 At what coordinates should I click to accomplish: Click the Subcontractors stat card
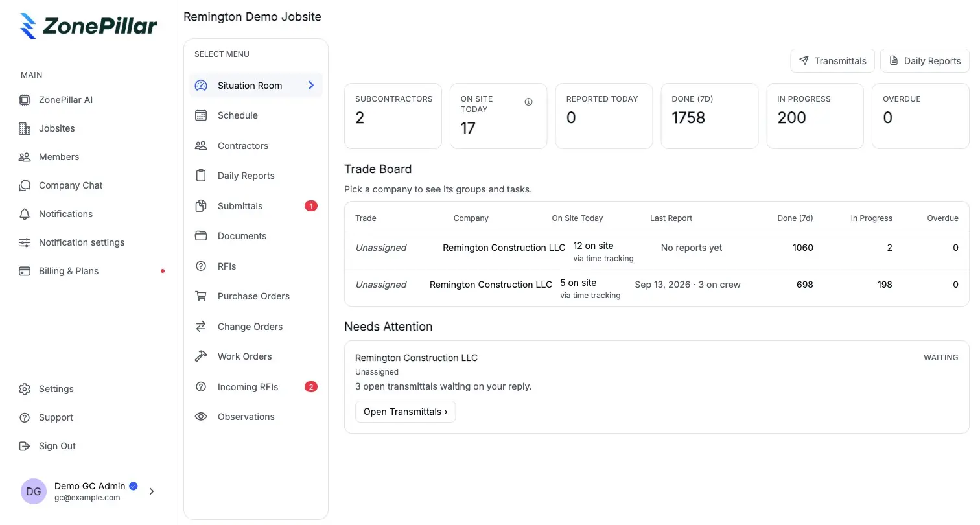point(393,116)
